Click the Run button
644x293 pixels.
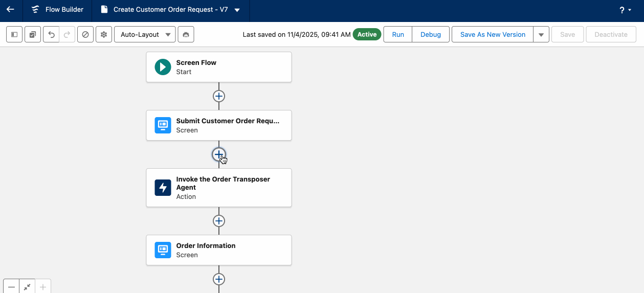pos(398,35)
